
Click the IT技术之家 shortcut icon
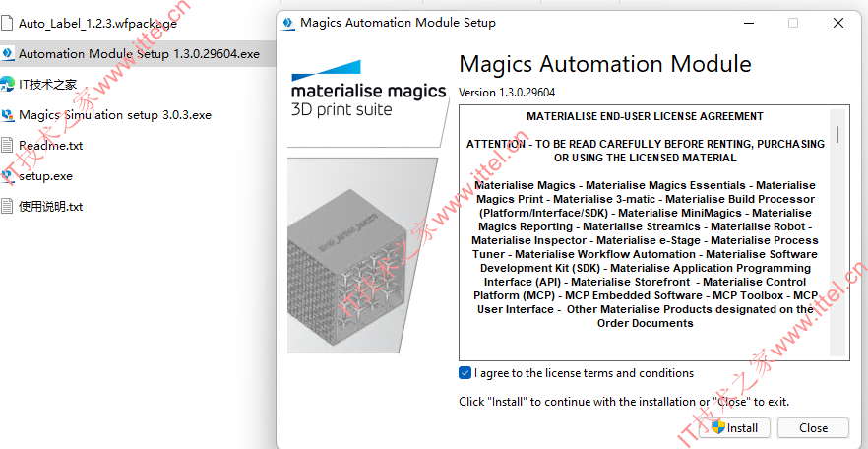7,84
